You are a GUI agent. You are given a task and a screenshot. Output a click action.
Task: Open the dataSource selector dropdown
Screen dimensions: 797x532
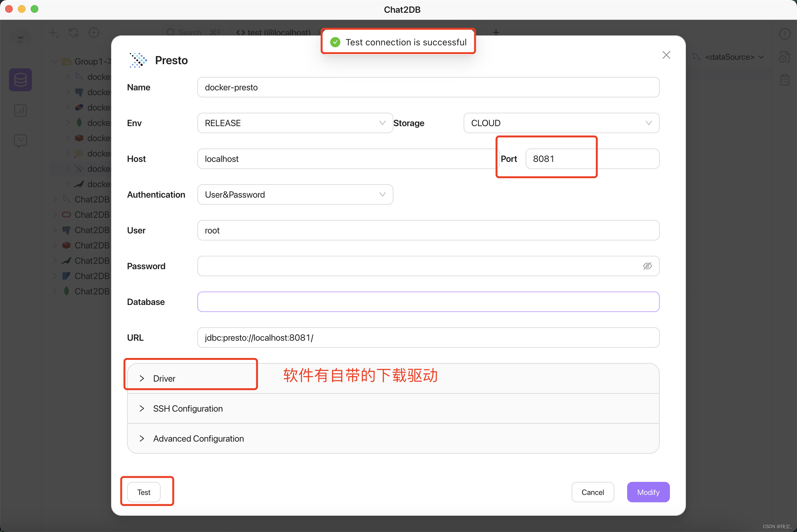coord(730,57)
